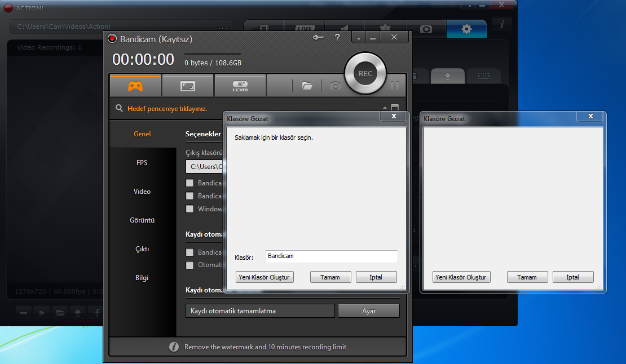Click the screenshot camera icon beside REC

click(336, 86)
